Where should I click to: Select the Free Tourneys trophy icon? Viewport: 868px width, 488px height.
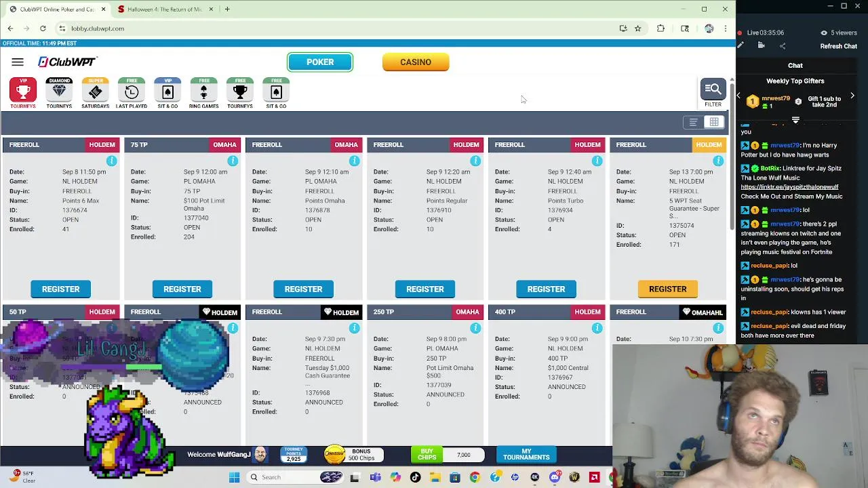coord(240,94)
